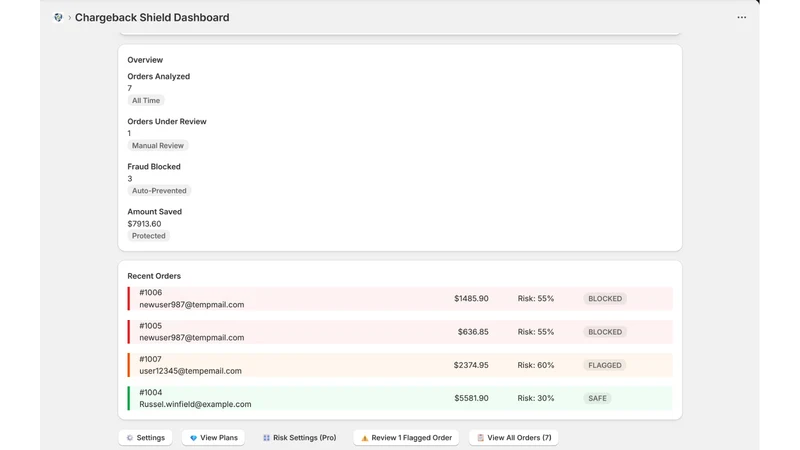Click the $5581.90 amount
800x450 pixels.
point(471,398)
